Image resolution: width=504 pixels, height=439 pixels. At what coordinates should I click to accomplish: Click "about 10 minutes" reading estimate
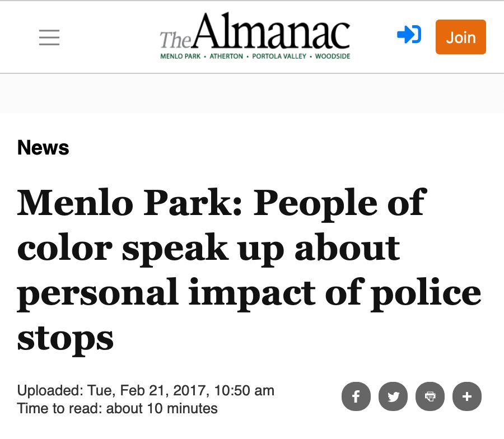coord(162,408)
